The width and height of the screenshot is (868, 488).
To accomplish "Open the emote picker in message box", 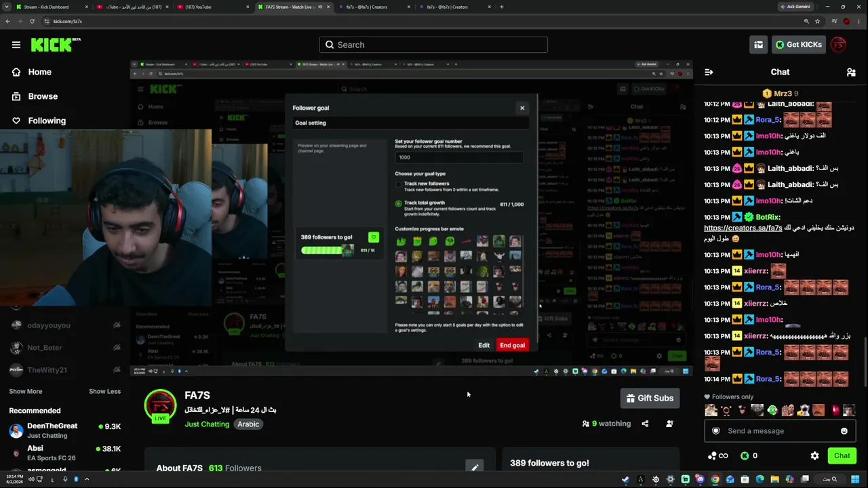I will [844, 431].
